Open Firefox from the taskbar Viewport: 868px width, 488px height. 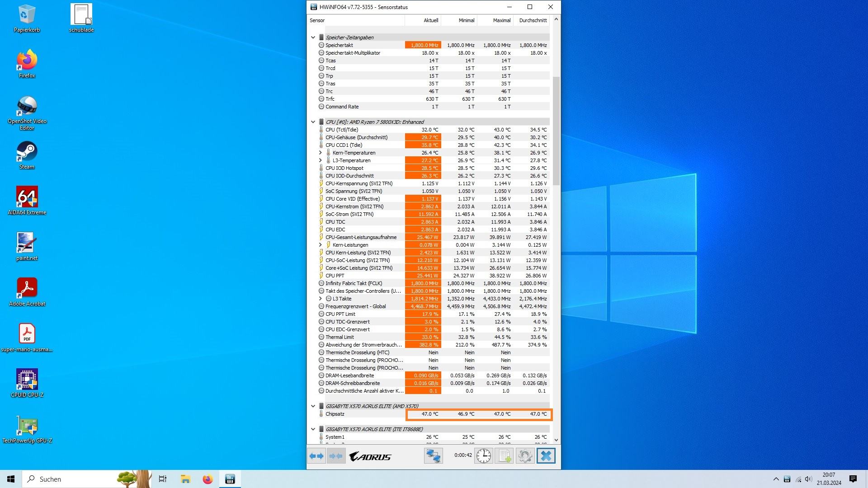tap(208, 479)
